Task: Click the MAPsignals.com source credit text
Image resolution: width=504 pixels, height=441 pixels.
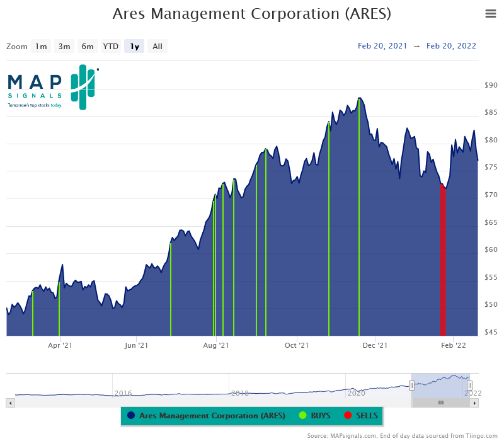Action: click(x=402, y=436)
